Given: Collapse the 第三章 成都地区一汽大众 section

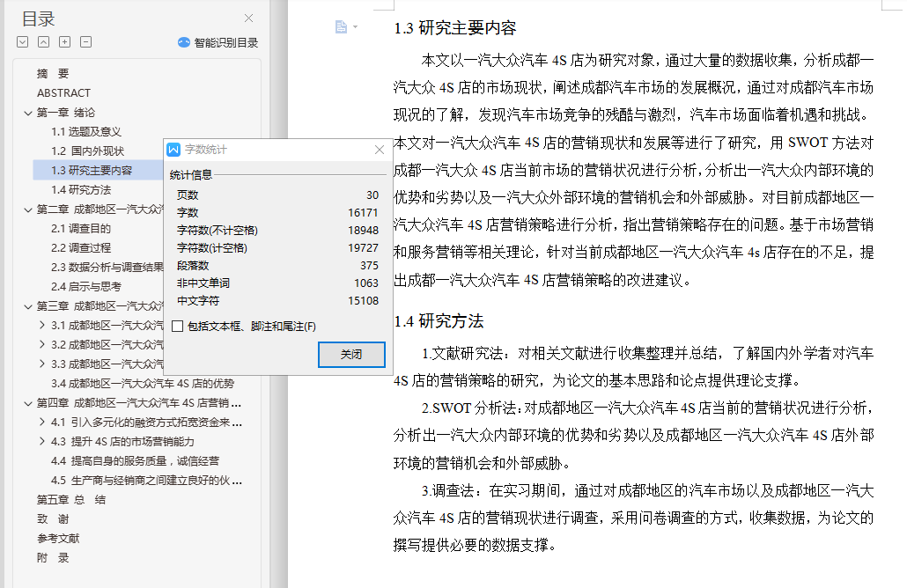Looking at the screenshot, I should pyautogui.click(x=28, y=306).
